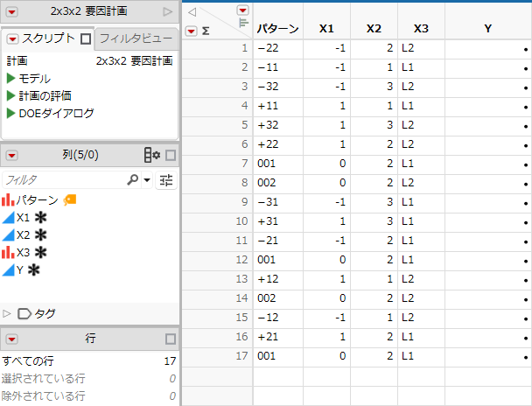Click the タグ tag outline icon
This screenshot has width=532, height=406.
click(x=24, y=314)
